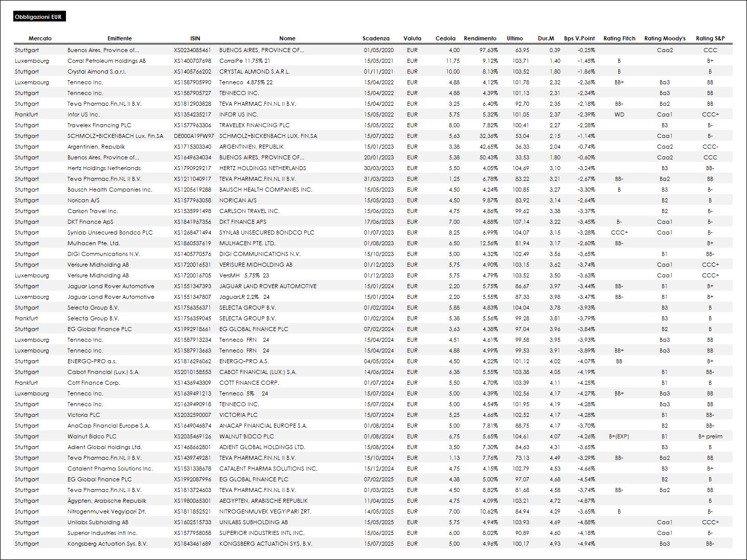Viewport: 747px width, 560px height.
Task: Select the B+(EXP) Fitch rating cell
Action: pyautogui.click(x=619, y=436)
